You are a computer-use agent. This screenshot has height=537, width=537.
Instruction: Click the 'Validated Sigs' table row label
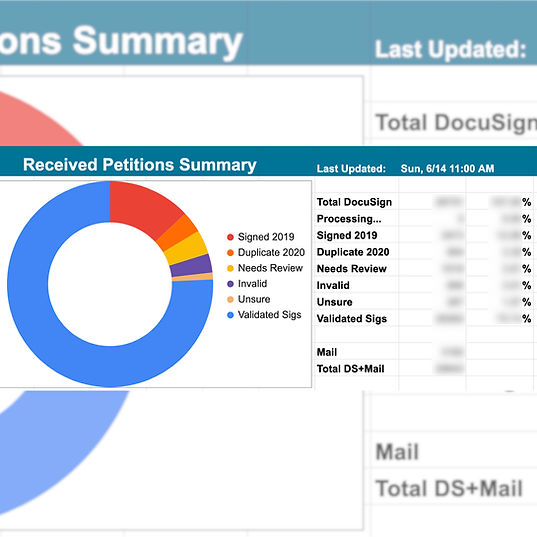(352, 319)
